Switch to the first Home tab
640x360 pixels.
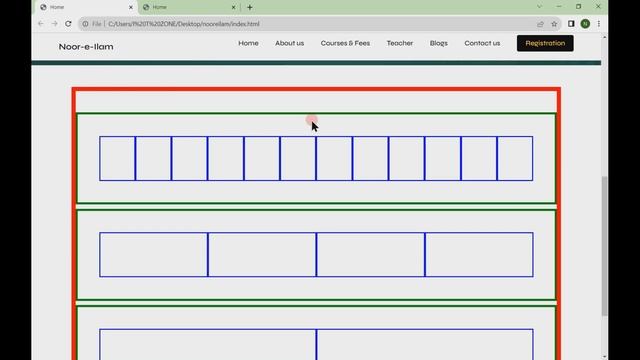(86, 7)
